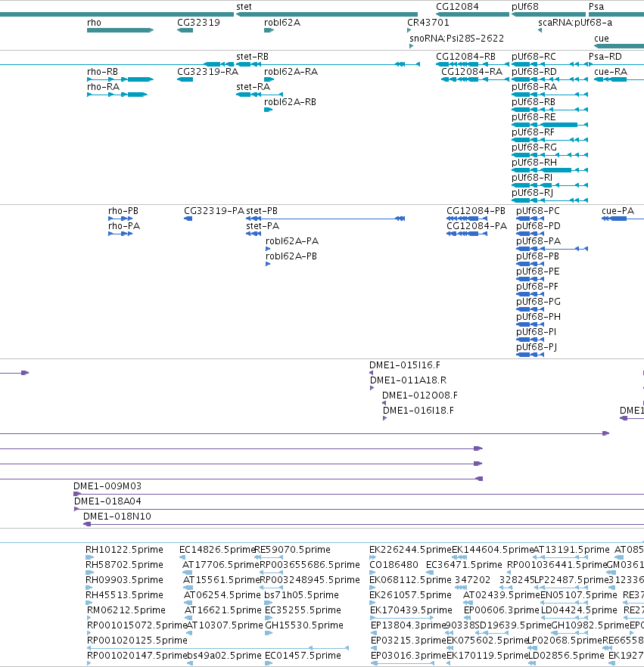This screenshot has height=667, width=644.
Task: Select the cue gene label
Action: tap(602, 39)
